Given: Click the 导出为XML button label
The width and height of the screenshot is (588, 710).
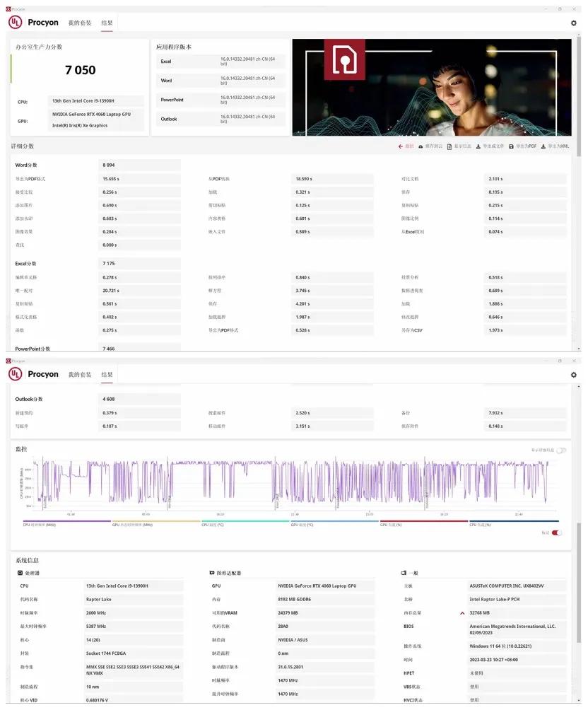Looking at the screenshot, I should (558, 146).
